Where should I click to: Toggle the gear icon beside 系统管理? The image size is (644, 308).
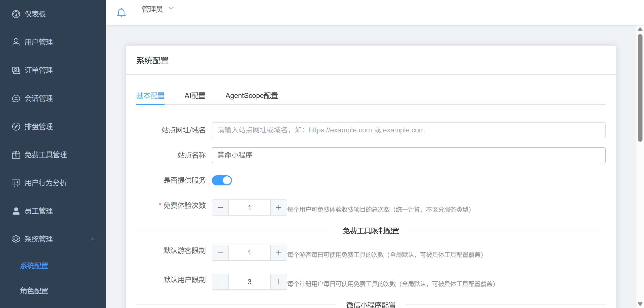16,239
